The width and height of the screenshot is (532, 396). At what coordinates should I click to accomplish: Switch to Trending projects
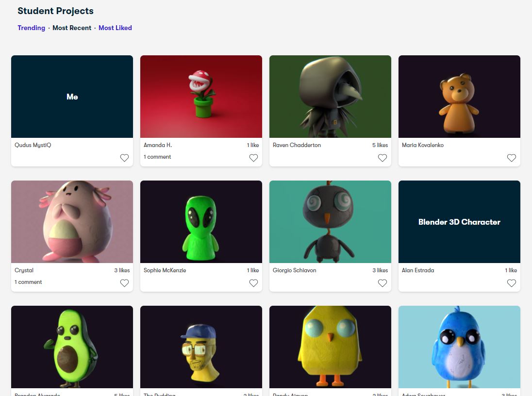click(x=31, y=28)
